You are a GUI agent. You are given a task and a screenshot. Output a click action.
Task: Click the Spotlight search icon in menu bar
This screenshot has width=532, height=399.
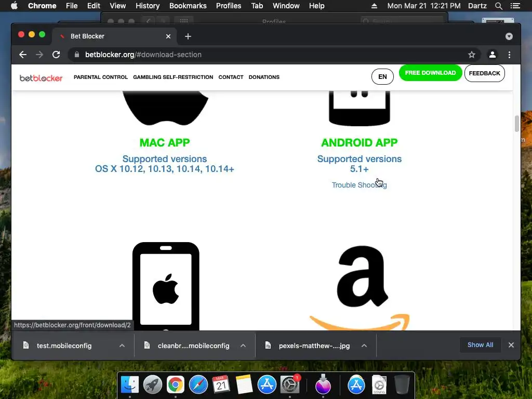click(498, 6)
